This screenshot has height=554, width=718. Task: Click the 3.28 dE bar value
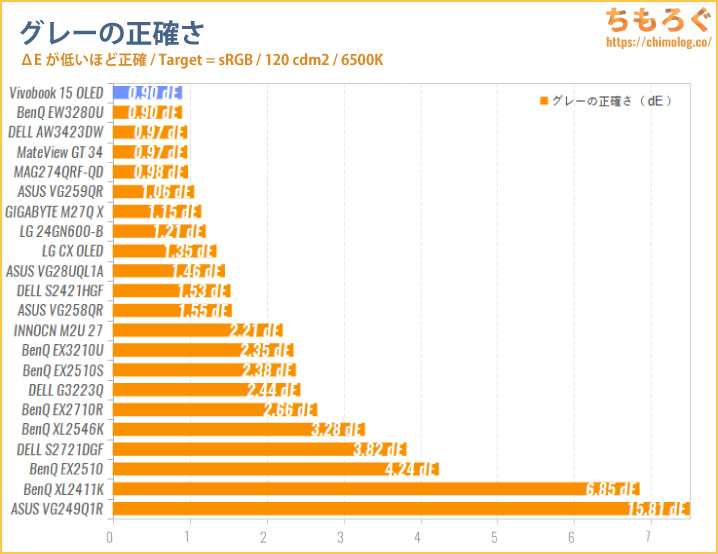click(338, 429)
